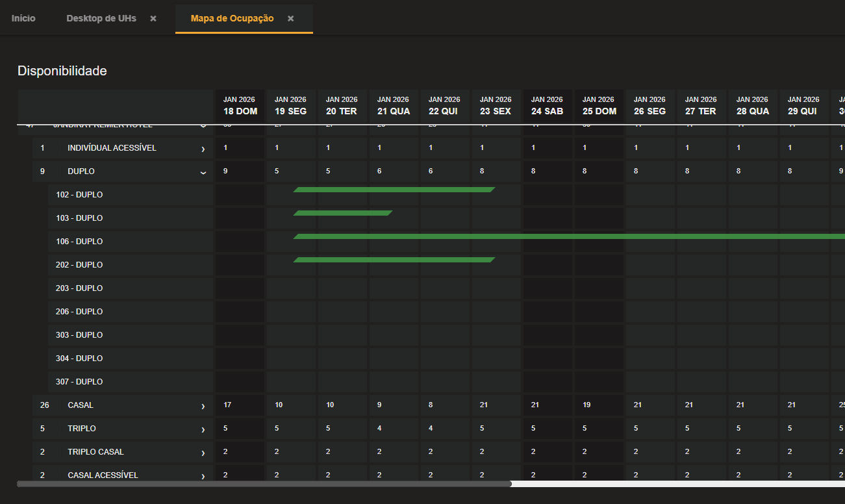Close the Desktop de UHs tab
845x504 pixels.
coord(153,19)
